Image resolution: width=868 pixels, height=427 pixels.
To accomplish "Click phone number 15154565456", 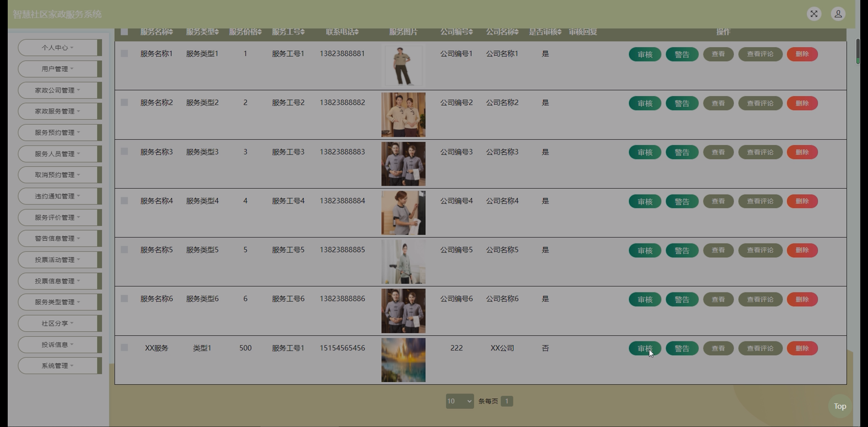I will (342, 348).
